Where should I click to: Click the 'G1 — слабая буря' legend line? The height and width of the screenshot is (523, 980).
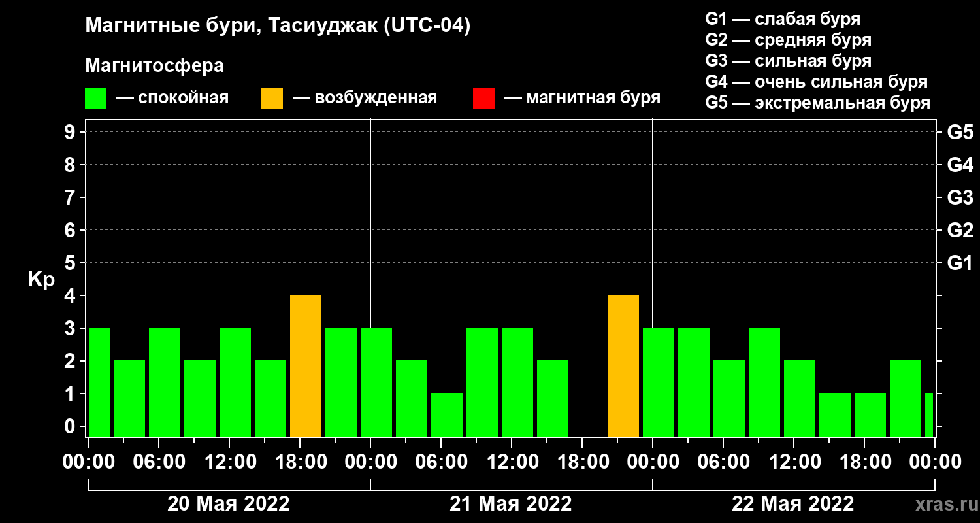click(783, 18)
